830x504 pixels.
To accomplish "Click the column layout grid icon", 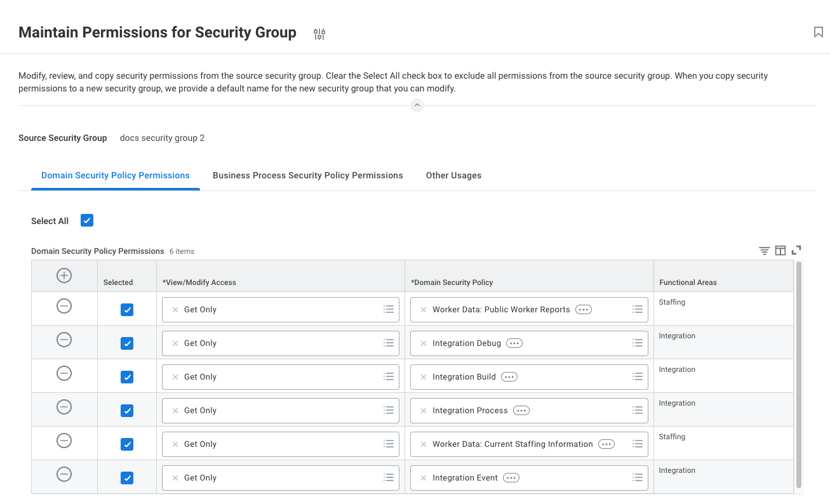I will [x=780, y=251].
